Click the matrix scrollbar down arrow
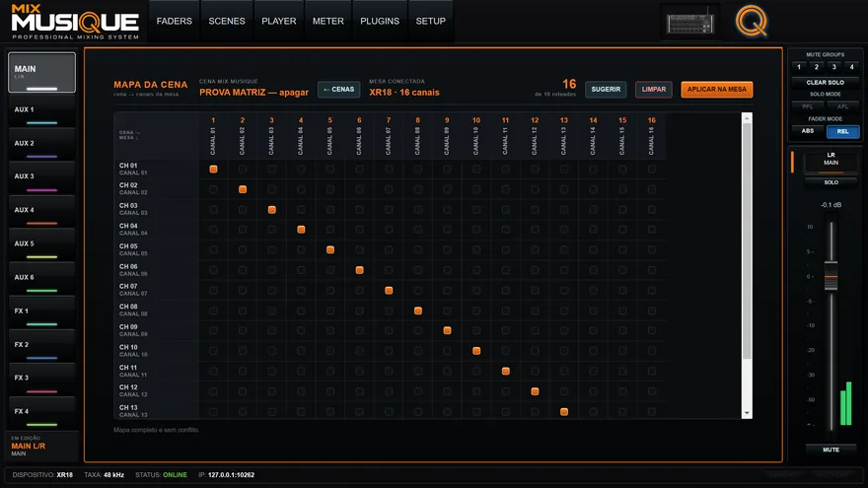This screenshot has width=868, height=488. pos(747,413)
